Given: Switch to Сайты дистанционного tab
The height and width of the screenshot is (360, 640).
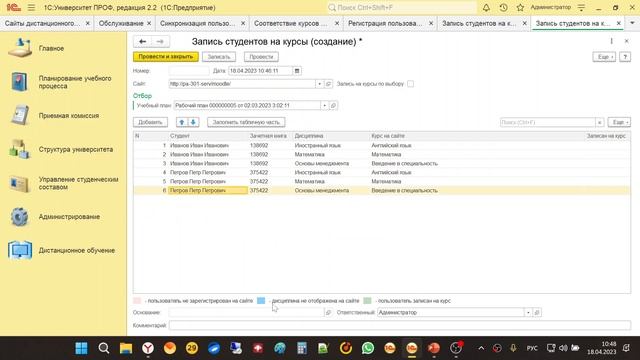Looking at the screenshot, I should (x=42, y=23).
